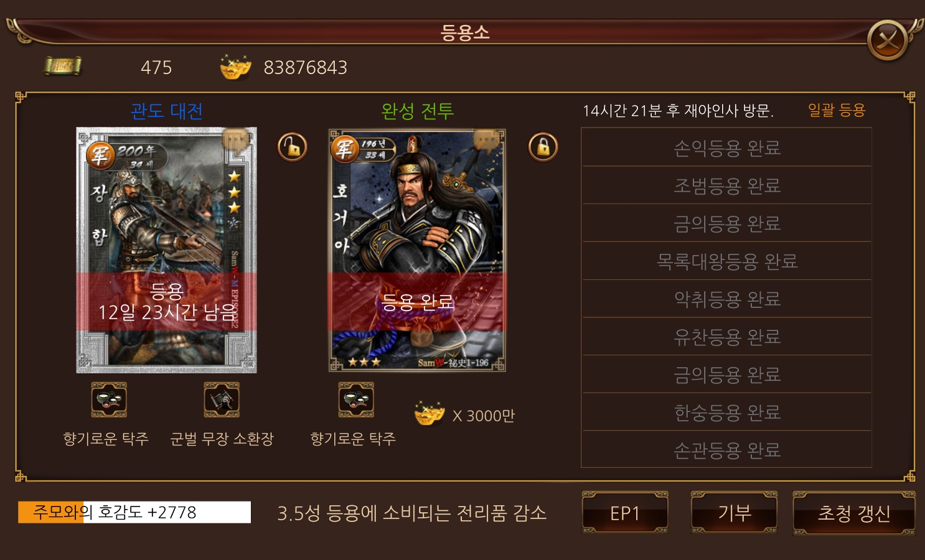This screenshot has height=560, width=925.
Task: Select the 군벌 무장 소환장 item icon
Action: point(222,399)
